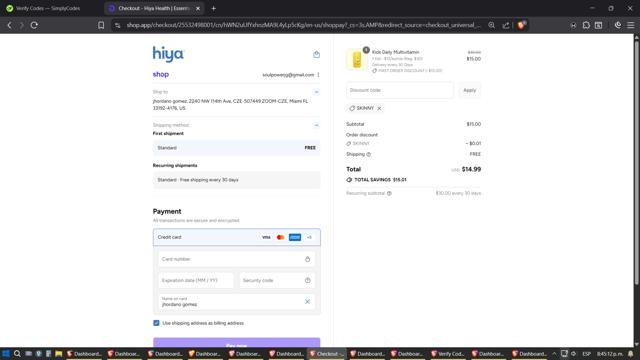The height and width of the screenshot is (360, 640).
Task: Switch to Checkout window in taskbar
Action: click(x=327, y=354)
